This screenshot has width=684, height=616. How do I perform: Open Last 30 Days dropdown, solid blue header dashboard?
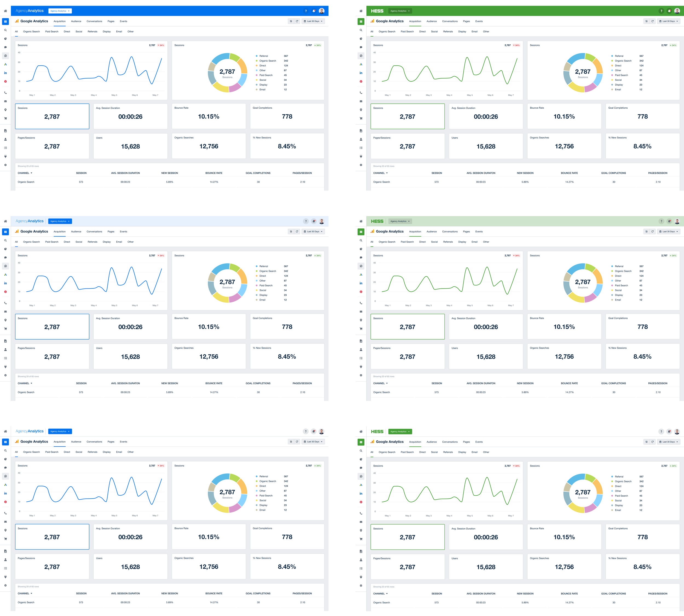pos(313,21)
